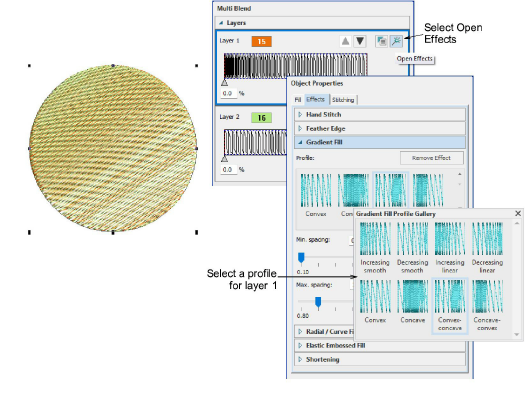Expand the Elastic Embossed Fill section
525x394 pixels.
(300, 345)
